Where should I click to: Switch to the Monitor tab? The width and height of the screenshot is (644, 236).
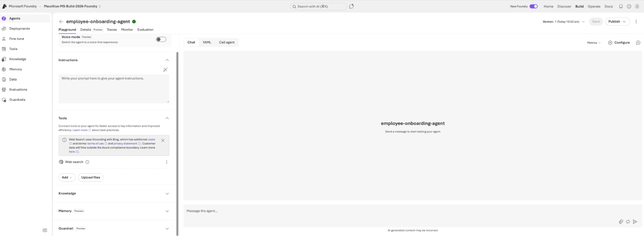click(127, 30)
